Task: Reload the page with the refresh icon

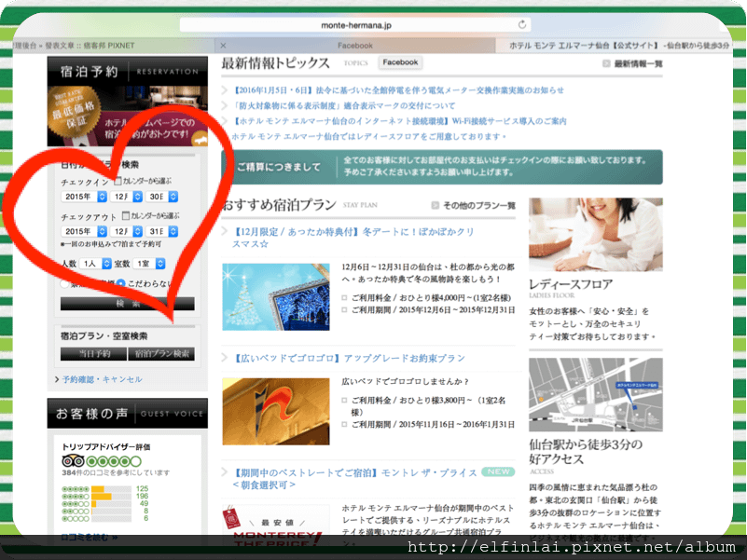Action: (522, 24)
